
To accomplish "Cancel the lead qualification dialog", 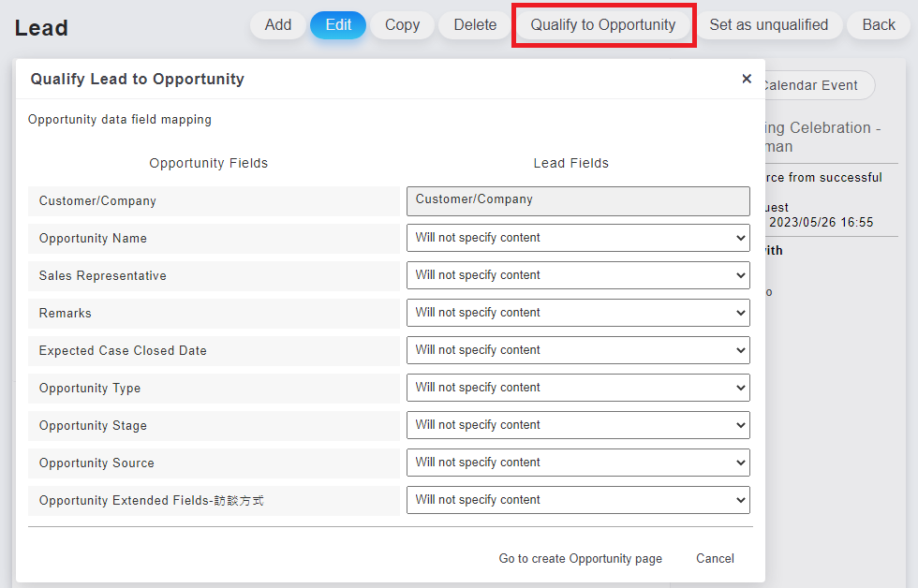I will 715,559.
